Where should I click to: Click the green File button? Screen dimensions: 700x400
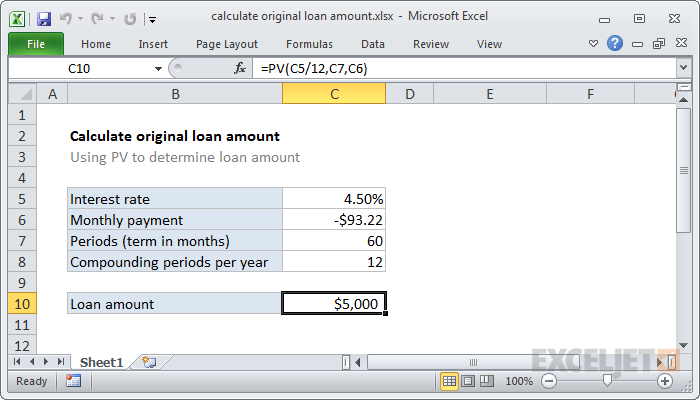(x=35, y=44)
